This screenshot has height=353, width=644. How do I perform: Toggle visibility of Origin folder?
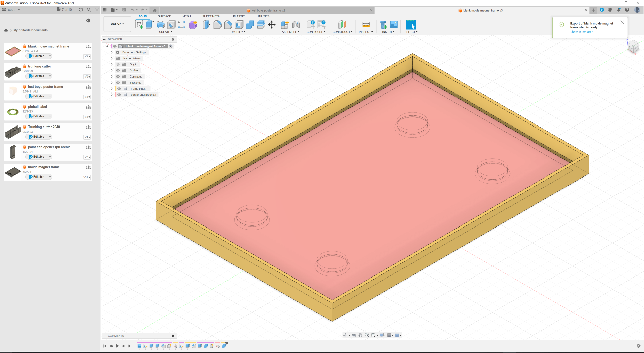[118, 64]
